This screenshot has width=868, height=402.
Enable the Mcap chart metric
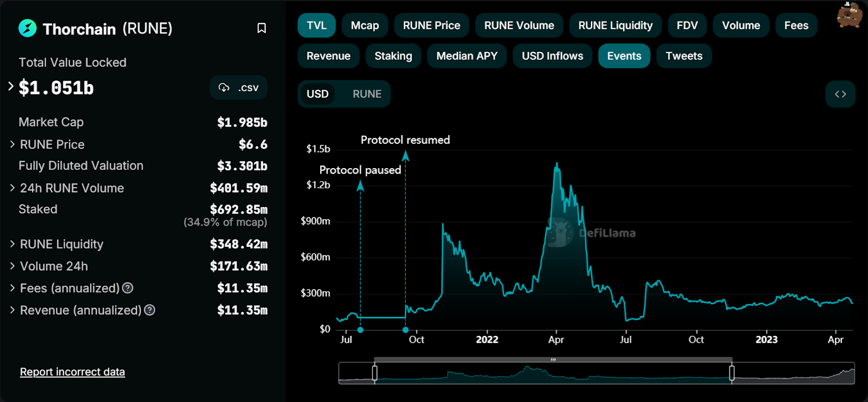pos(365,25)
